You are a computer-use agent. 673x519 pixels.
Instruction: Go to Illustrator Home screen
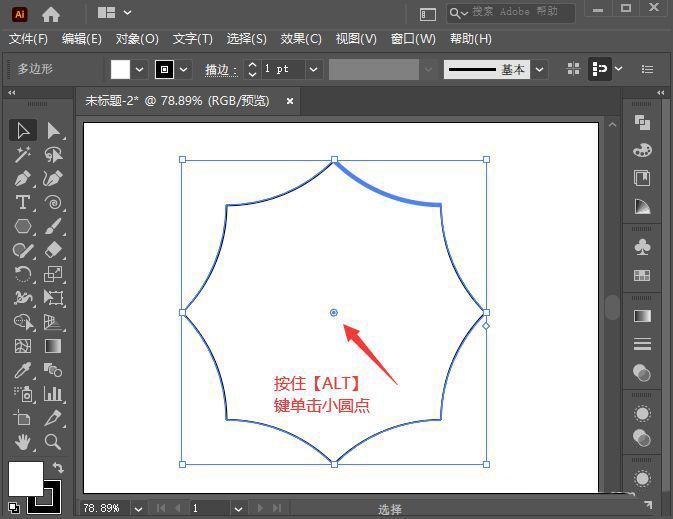51,15
